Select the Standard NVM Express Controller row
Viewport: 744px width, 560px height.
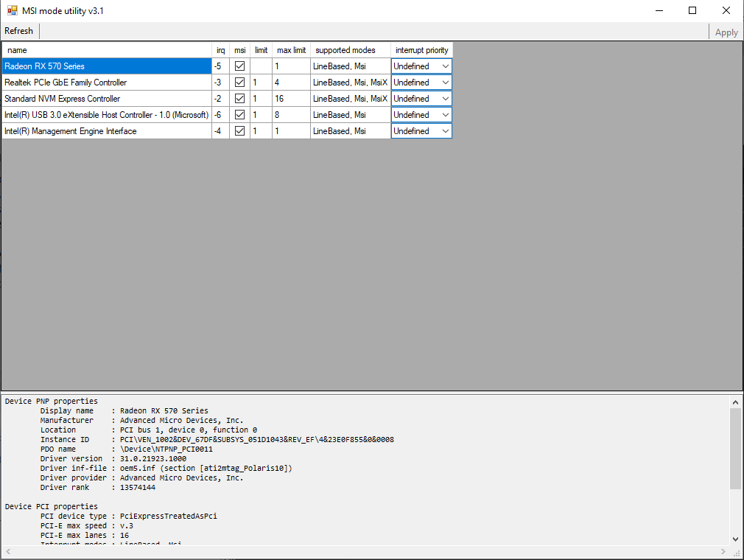coord(107,99)
